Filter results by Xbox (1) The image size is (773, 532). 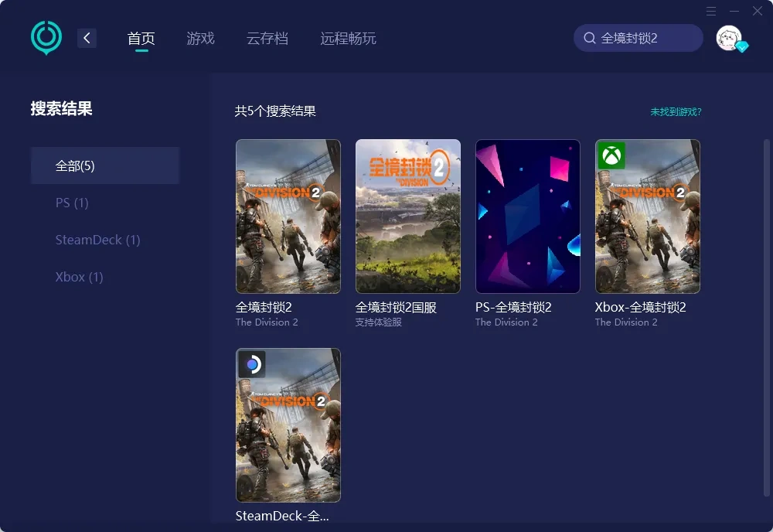point(79,277)
